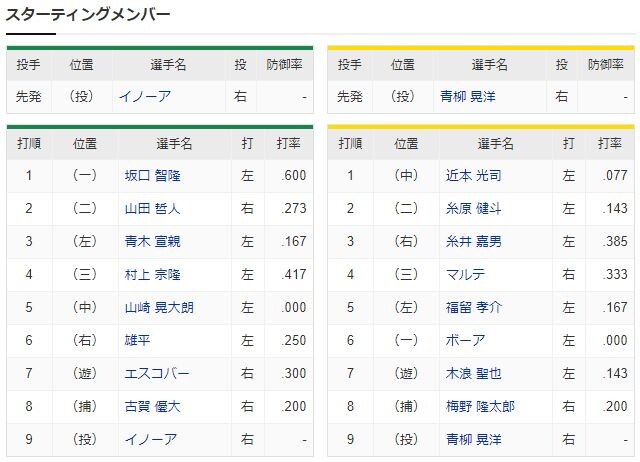
Task: Open starting pitcher イノーア link
Action: coord(145,97)
